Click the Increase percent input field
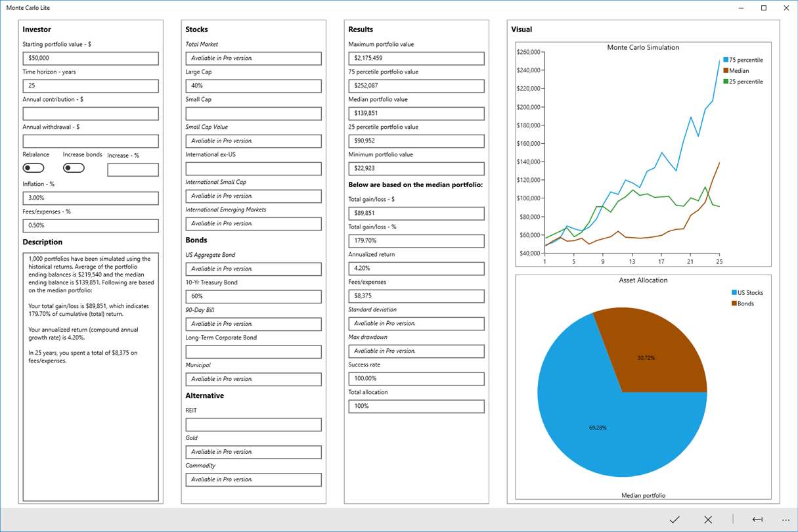The height and width of the screenshot is (532, 798). click(133, 170)
